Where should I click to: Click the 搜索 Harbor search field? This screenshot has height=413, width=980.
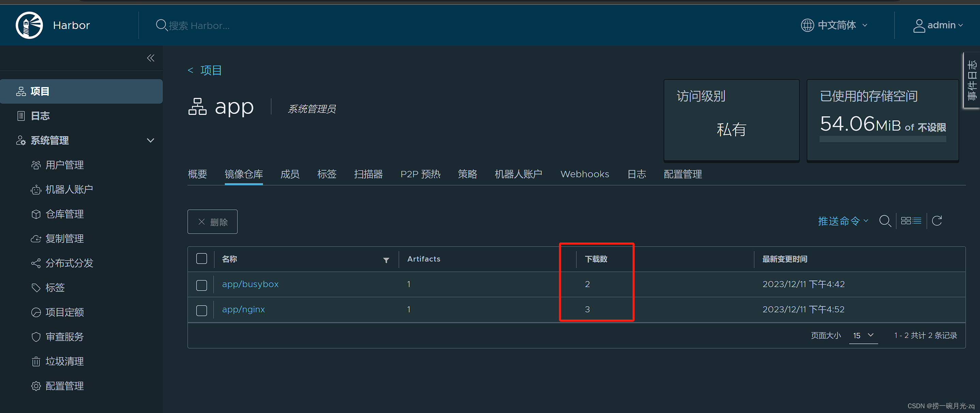(x=199, y=26)
